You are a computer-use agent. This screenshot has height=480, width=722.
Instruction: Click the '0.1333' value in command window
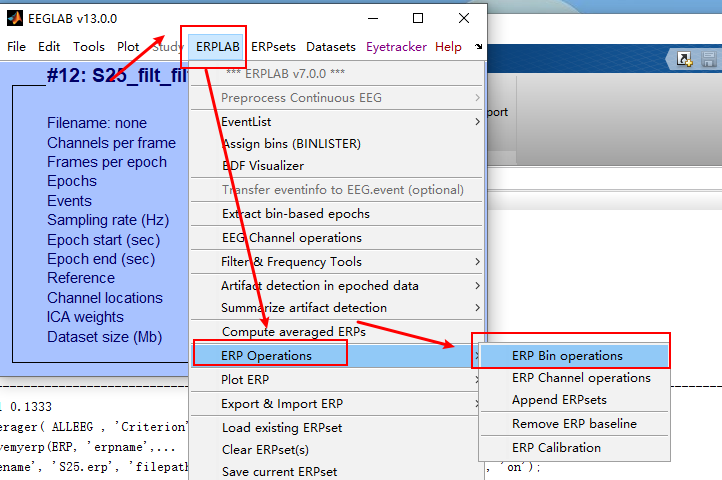pyautogui.click(x=31, y=407)
